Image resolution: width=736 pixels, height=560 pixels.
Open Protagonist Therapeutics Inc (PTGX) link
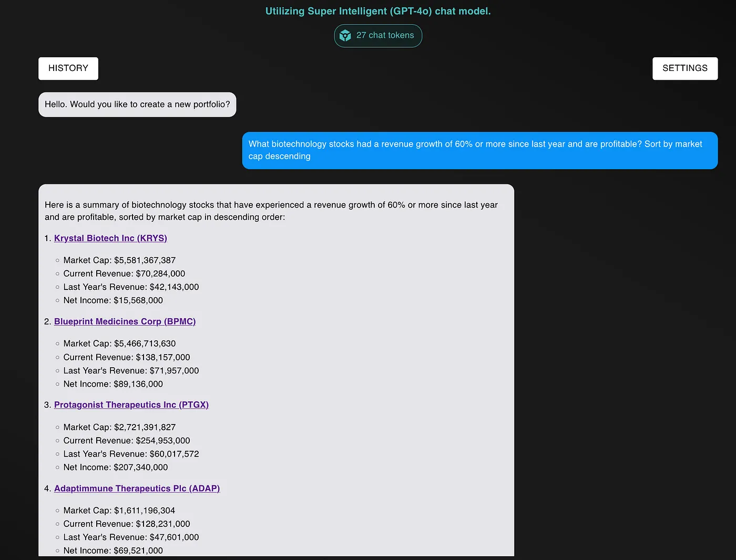(131, 405)
